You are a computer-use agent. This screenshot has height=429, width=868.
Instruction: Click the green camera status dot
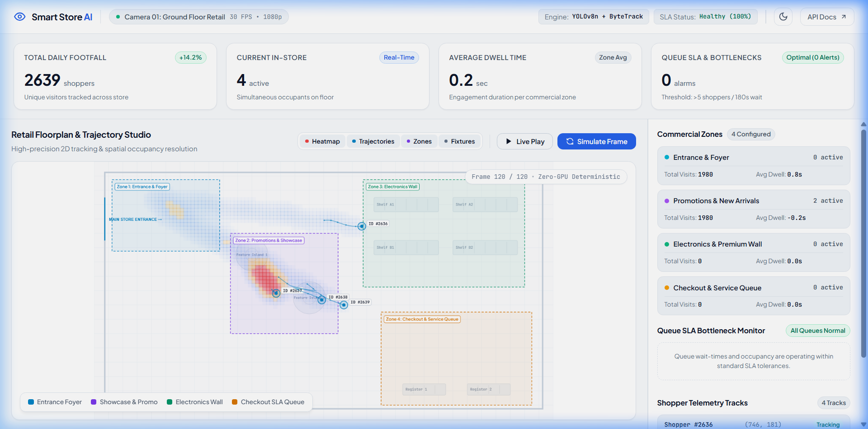click(118, 17)
